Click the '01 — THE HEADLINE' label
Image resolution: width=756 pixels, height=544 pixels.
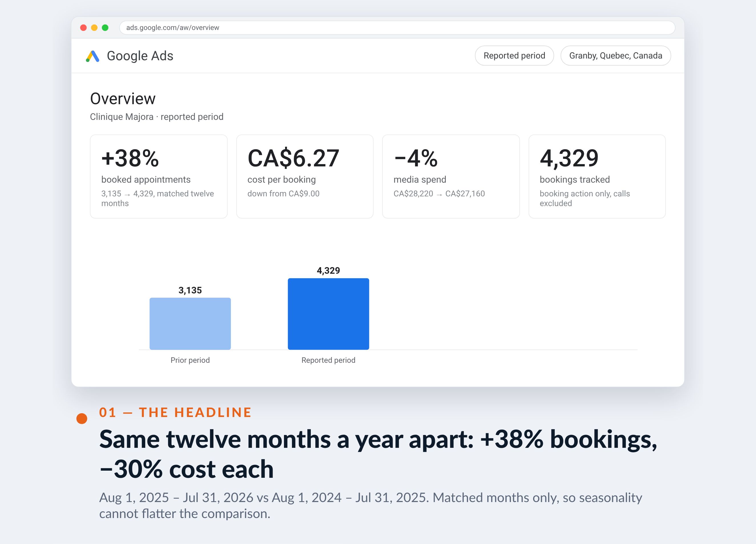(x=175, y=412)
